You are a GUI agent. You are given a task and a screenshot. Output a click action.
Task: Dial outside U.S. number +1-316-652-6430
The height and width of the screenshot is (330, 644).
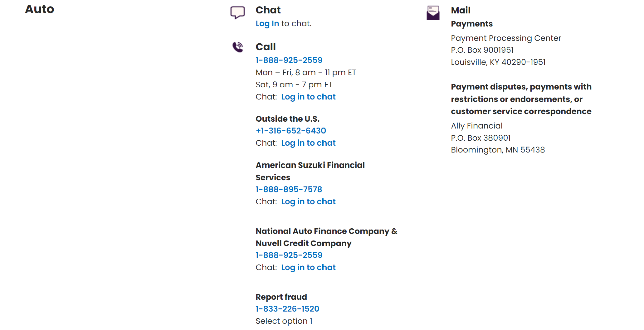(x=291, y=131)
